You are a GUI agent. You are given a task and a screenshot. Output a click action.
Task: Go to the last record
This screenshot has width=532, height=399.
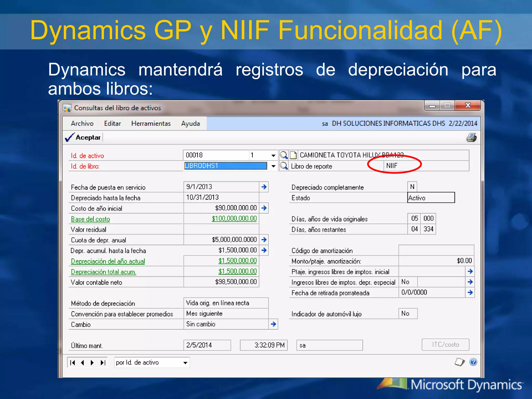pyautogui.click(x=103, y=362)
